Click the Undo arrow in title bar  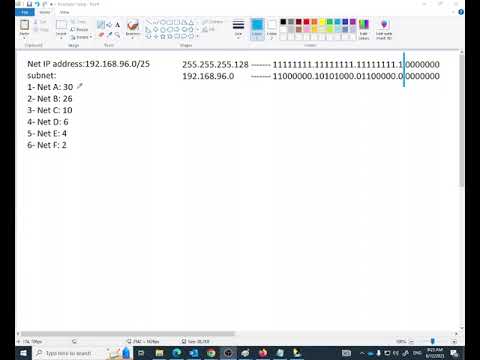[37, 4]
